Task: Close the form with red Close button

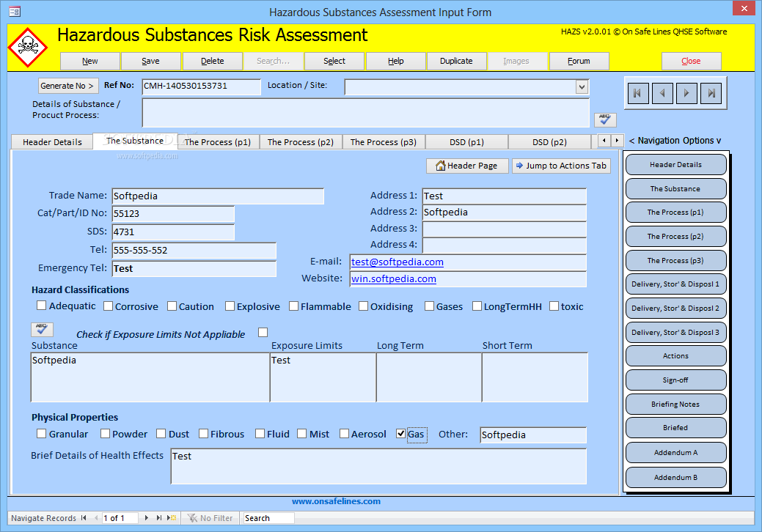Action: (691, 61)
